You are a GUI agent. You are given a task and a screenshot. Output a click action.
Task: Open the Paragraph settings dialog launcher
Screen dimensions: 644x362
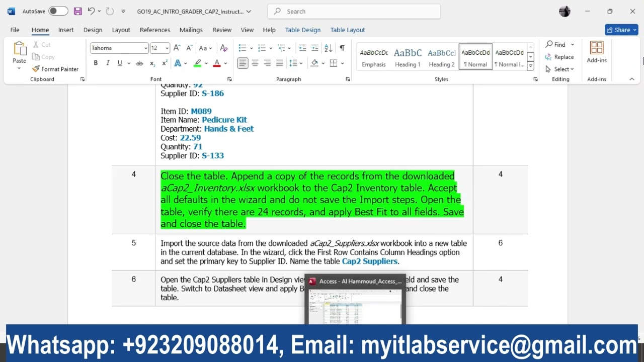click(348, 79)
